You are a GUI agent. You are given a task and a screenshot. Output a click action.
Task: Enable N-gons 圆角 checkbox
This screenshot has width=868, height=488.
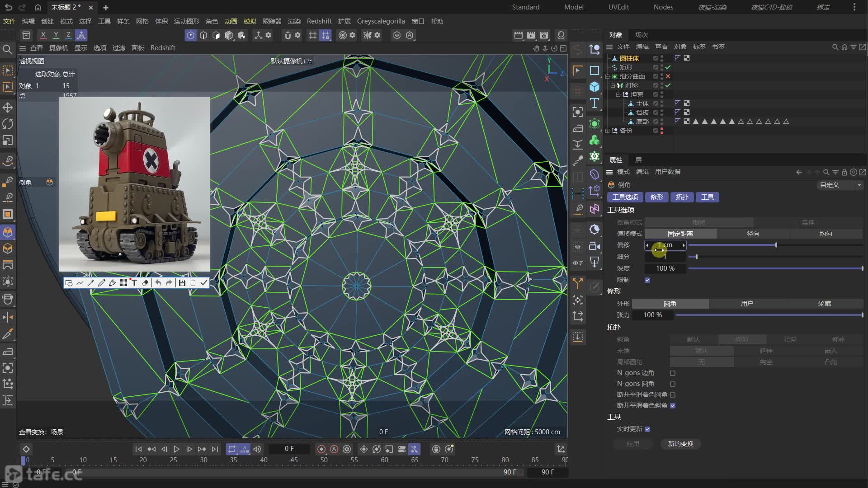tap(673, 384)
